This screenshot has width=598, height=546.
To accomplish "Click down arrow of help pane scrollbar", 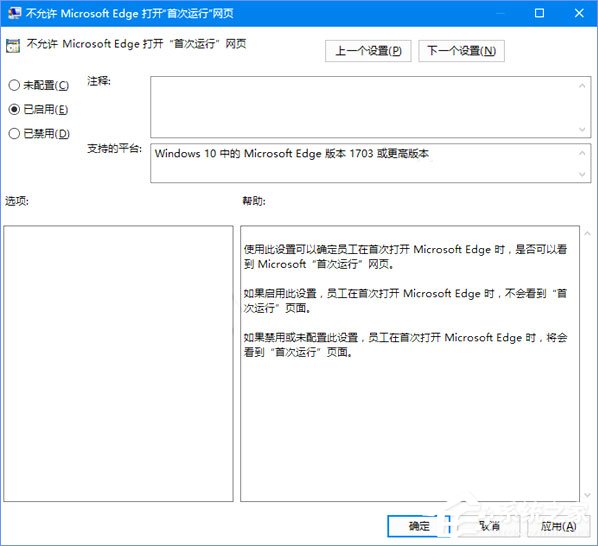I will click(x=587, y=495).
